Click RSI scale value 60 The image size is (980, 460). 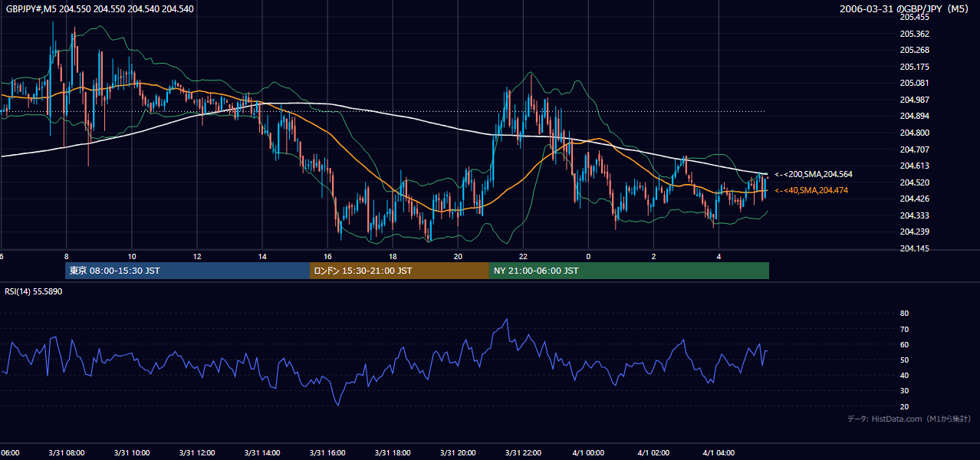(904, 344)
